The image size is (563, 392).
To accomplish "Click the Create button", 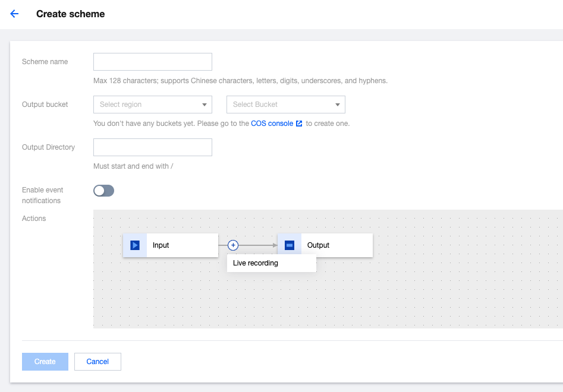I will (x=45, y=362).
